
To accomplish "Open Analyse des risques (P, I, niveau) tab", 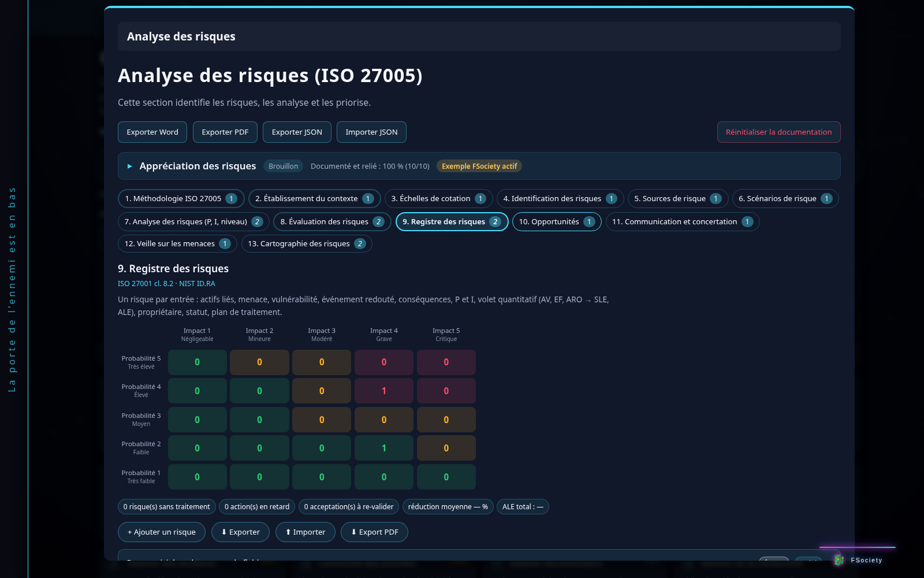I will click(x=193, y=221).
